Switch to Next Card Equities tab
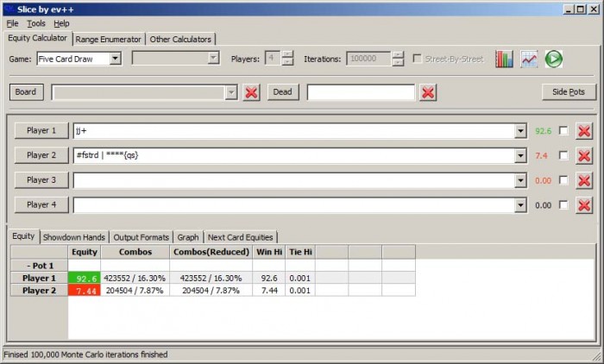The height and width of the screenshot is (364, 604). (x=241, y=237)
